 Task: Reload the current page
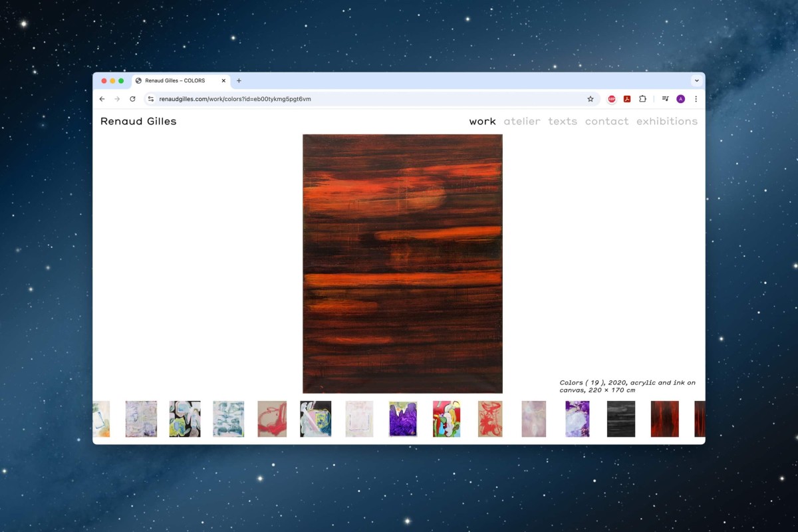132,99
